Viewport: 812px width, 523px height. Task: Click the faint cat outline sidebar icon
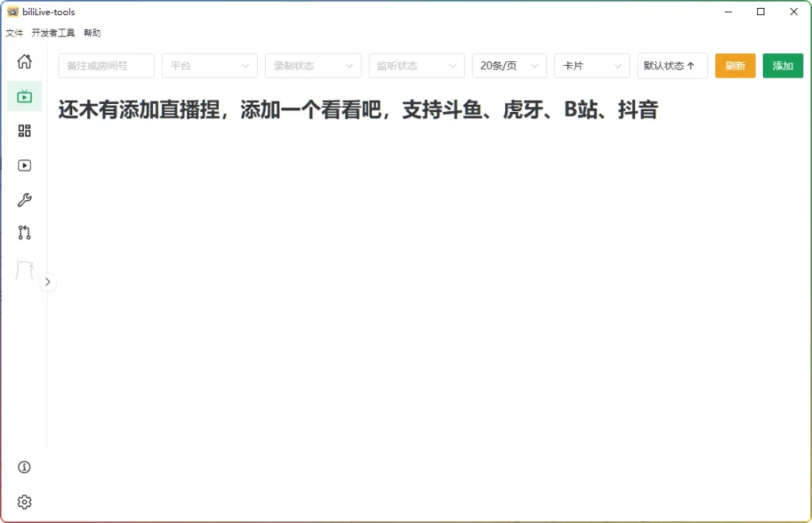(25, 270)
